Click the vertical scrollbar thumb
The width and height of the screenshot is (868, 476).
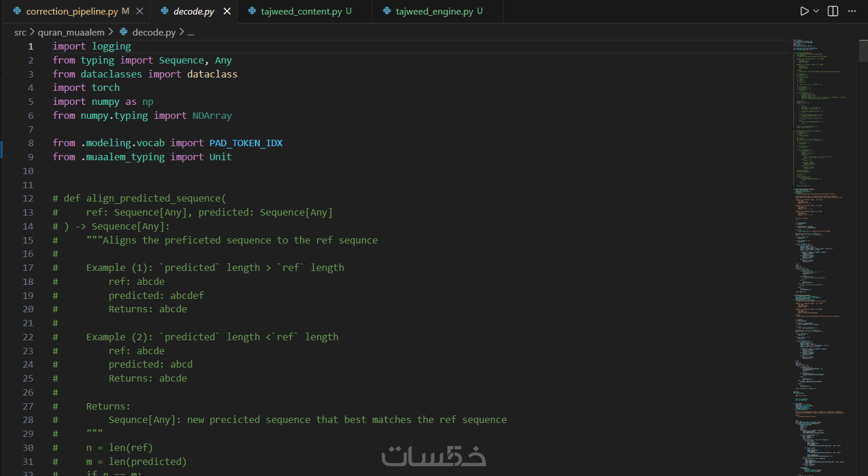863,51
